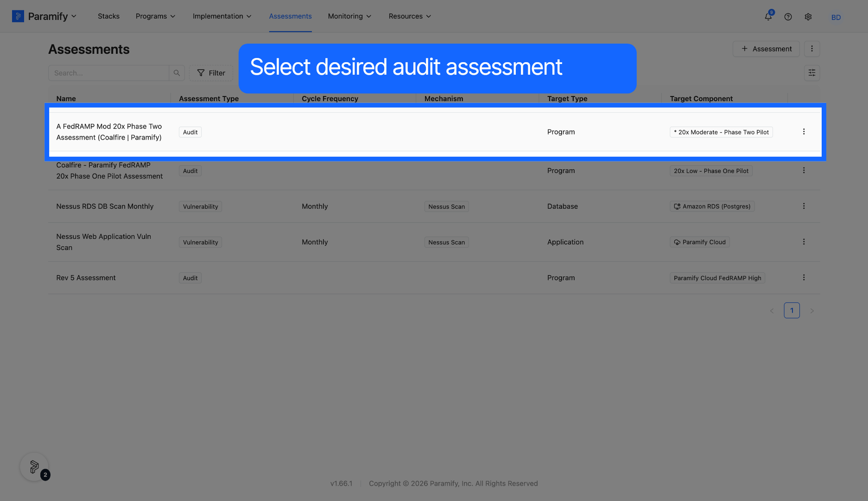868x501 pixels.
Task: Expand the Implementation menu
Action: pos(222,16)
